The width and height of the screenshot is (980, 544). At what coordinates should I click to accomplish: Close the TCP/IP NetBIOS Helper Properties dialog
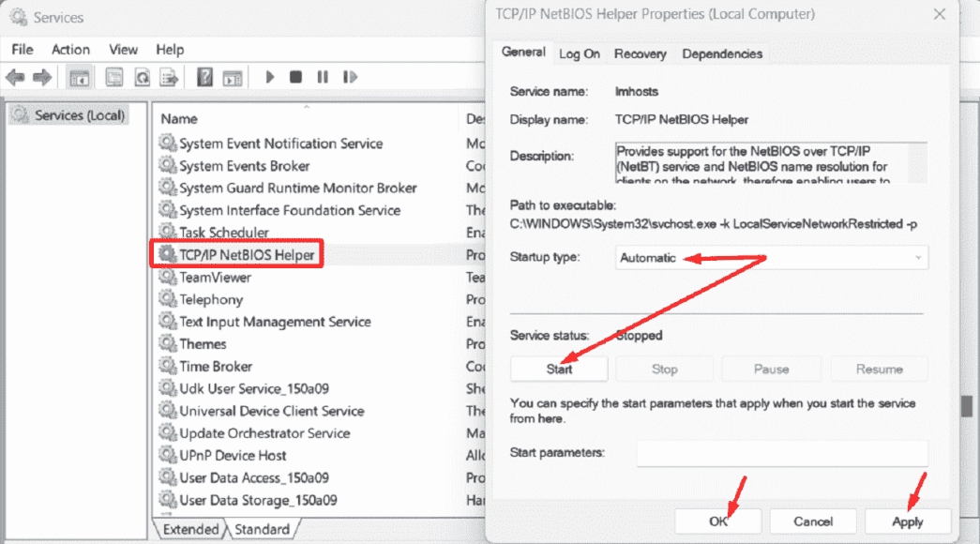coord(940,14)
